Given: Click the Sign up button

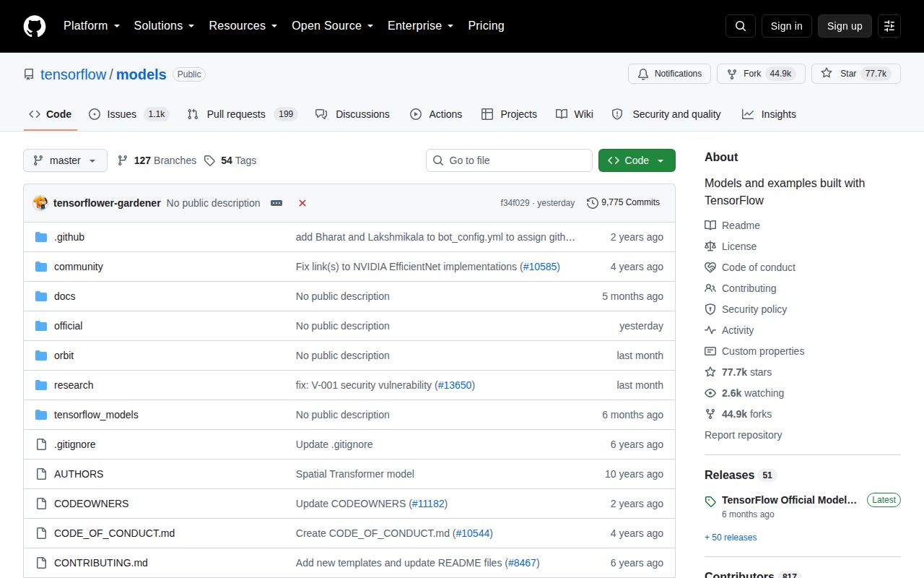Looking at the screenshot, I should click(845, 26).
